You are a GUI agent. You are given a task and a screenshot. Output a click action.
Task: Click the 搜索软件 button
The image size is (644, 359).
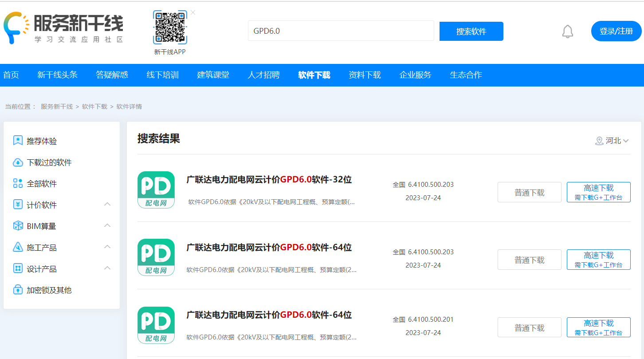coord(471,31)
